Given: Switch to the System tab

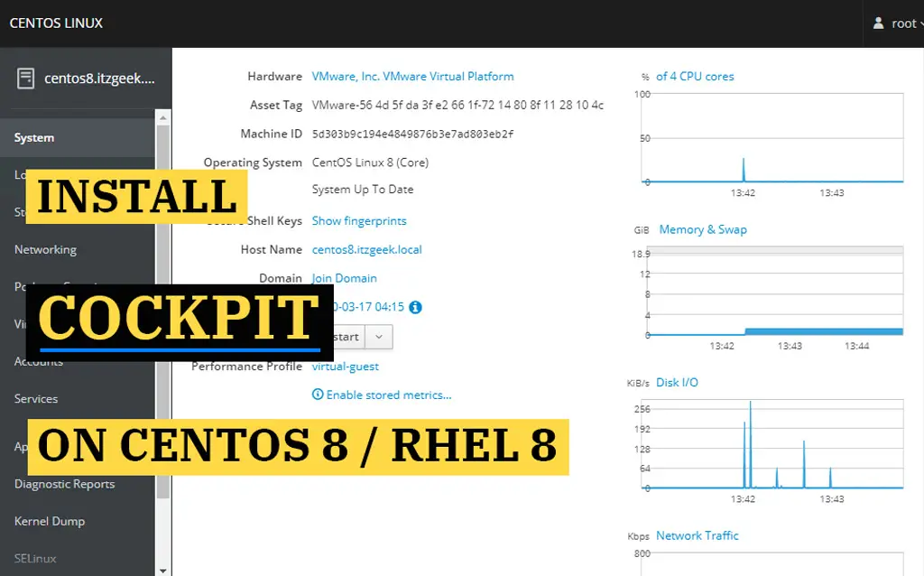Looking at the screenshot, I should [34, 137].
